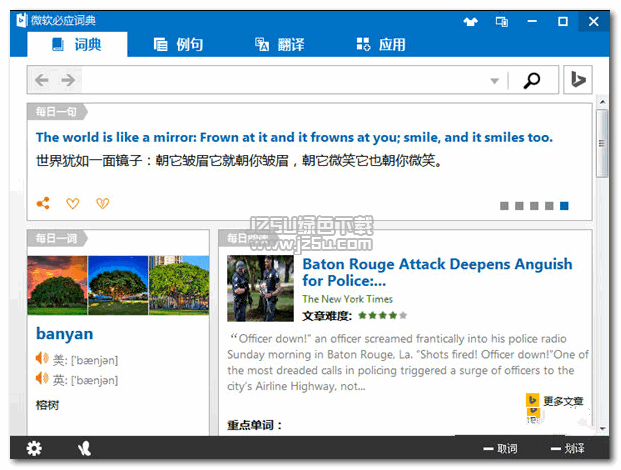Click the 熔树 Chinese definition
The height and width of the screenshot is (470, 621).
click(x=48, y=405)
